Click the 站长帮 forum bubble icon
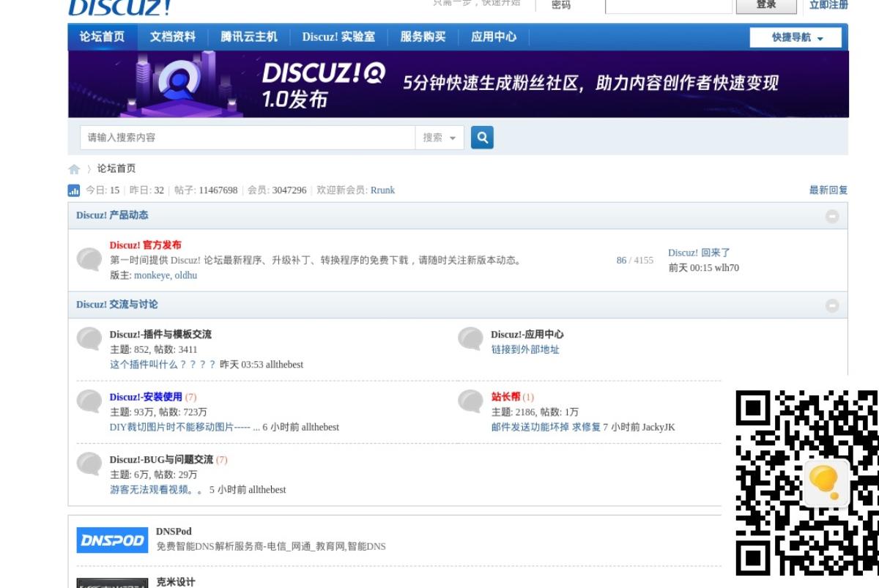Screen dimensions: 879x588 (x=470, y=402)
